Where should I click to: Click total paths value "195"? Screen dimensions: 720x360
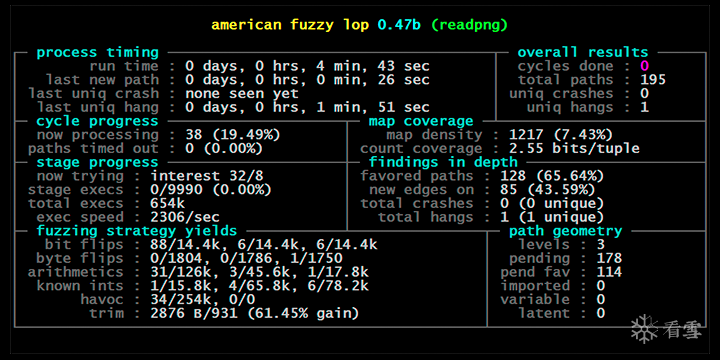click(x=653, y=80)
